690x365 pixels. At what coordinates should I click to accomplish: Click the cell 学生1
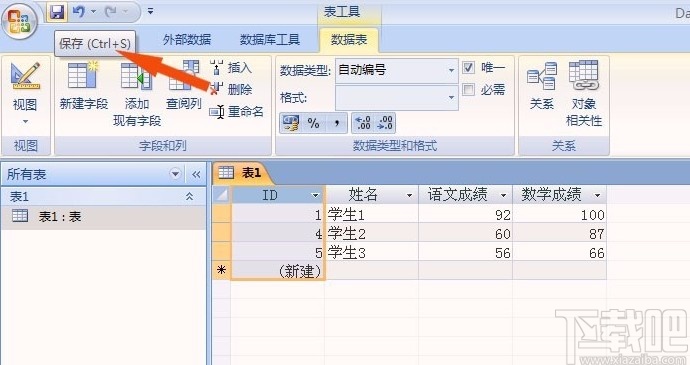point(372,214)
